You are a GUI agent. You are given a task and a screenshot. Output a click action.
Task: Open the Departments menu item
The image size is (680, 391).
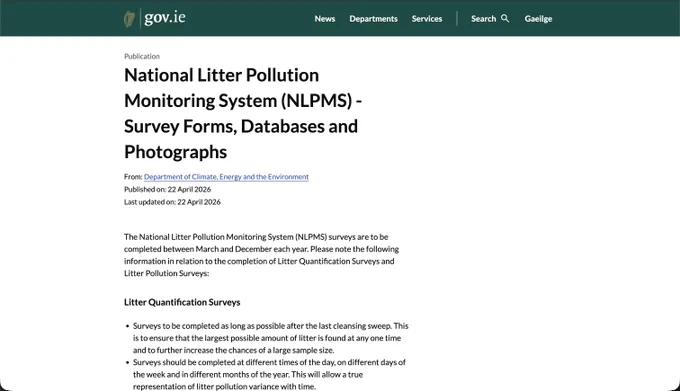(373, 19)
